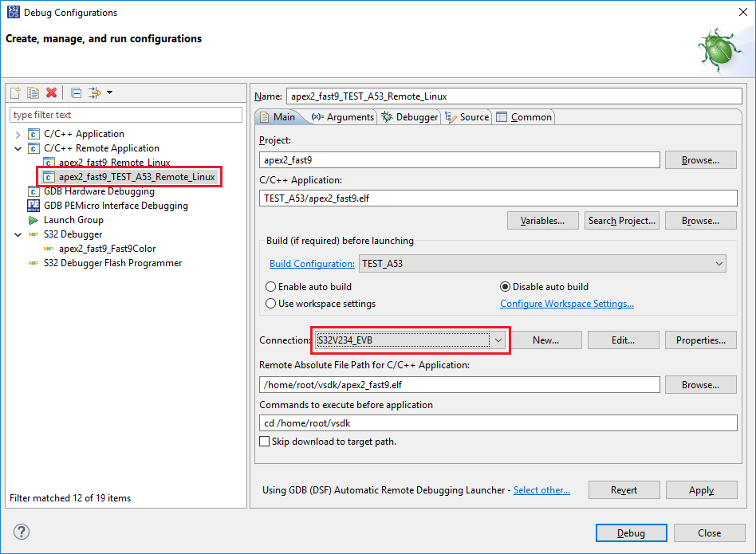Click the help question mark icon
The width and height of the screenshot is (756, 554).
[22, 532]
